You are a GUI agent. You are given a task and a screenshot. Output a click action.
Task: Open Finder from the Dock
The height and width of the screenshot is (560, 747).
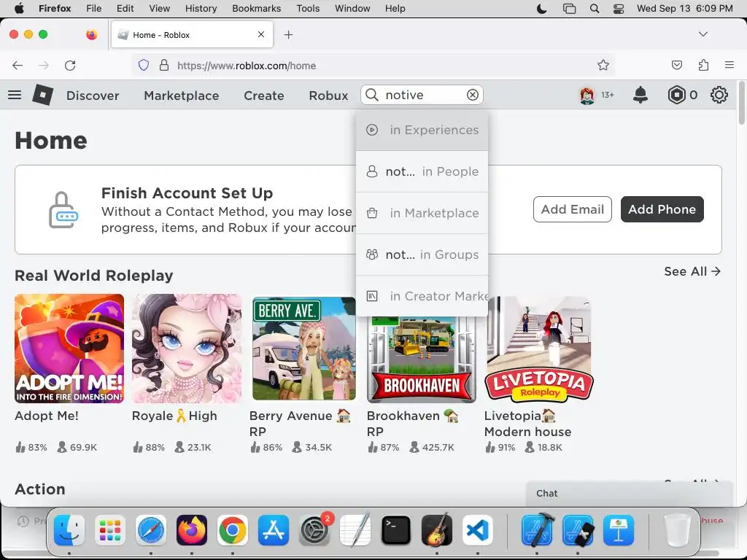point(69,530)
